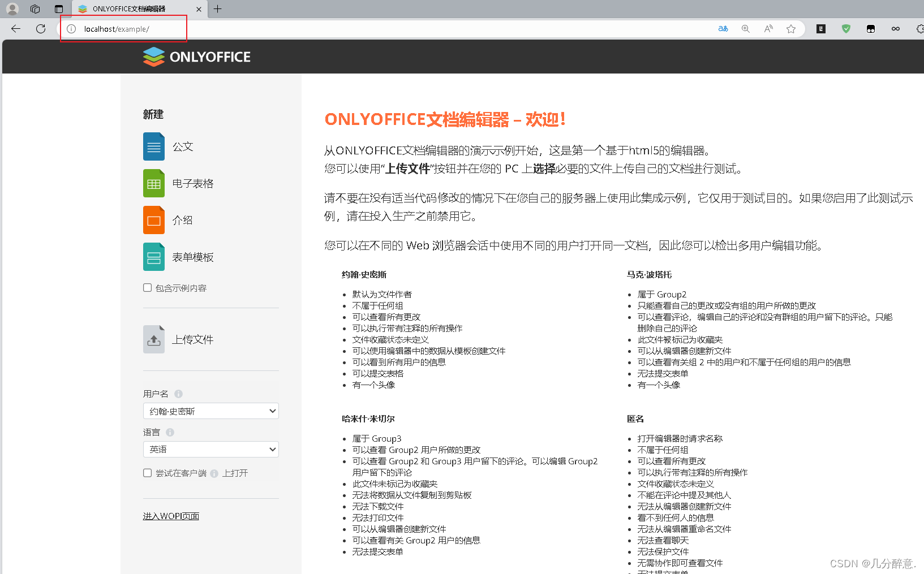Click the 可以提交表格 list item
The width and height of the screenshot is (924, 574).
[x=378, y=373]
